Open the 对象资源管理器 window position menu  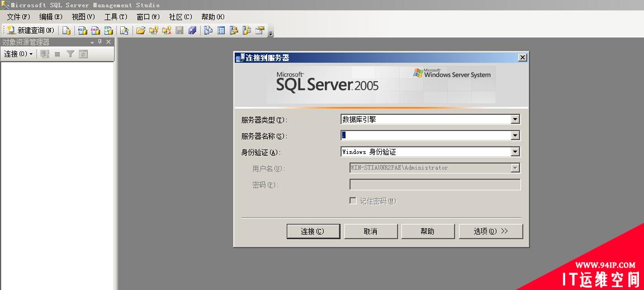click(x=92, y=43)
